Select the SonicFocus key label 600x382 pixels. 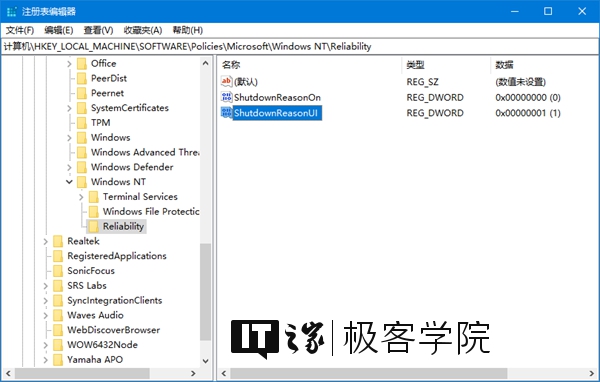coord(91,271)
